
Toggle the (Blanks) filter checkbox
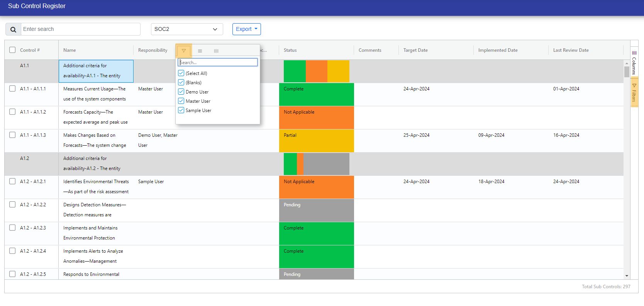tap(181, 82)
